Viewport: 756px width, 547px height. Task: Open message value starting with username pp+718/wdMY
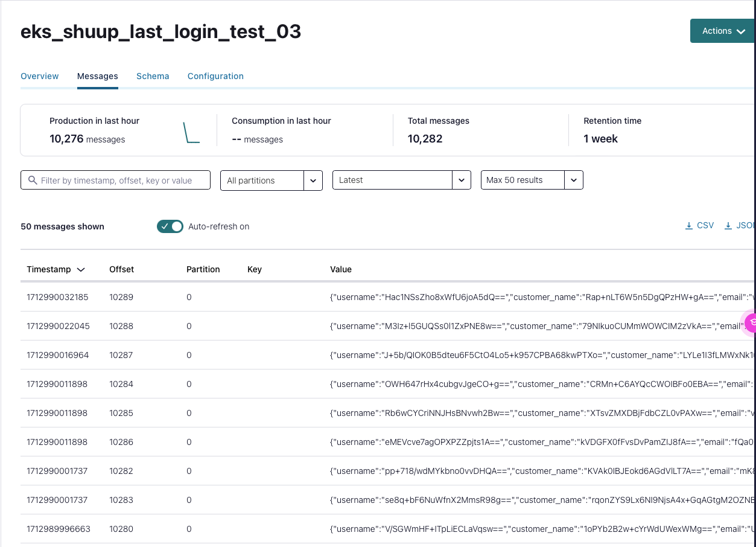coord(542,471)
